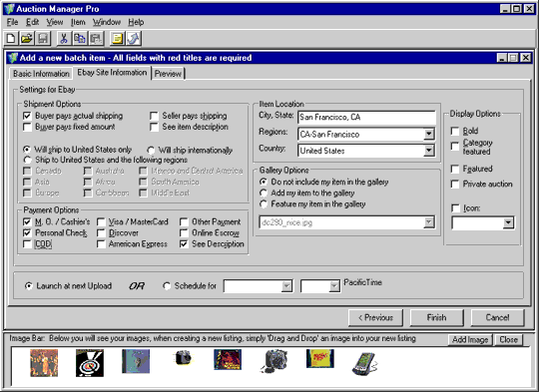Open the View menu

55,22
